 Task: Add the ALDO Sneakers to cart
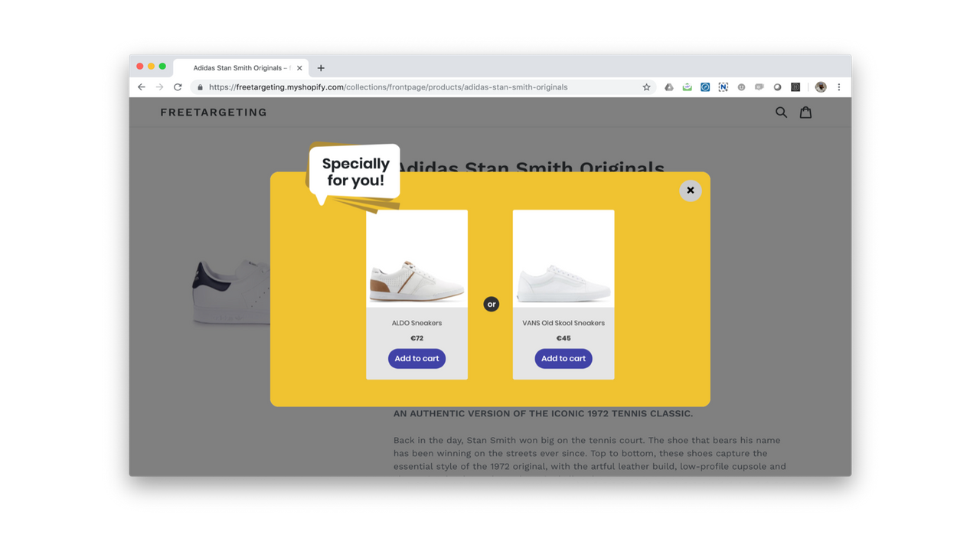point(416,358)
